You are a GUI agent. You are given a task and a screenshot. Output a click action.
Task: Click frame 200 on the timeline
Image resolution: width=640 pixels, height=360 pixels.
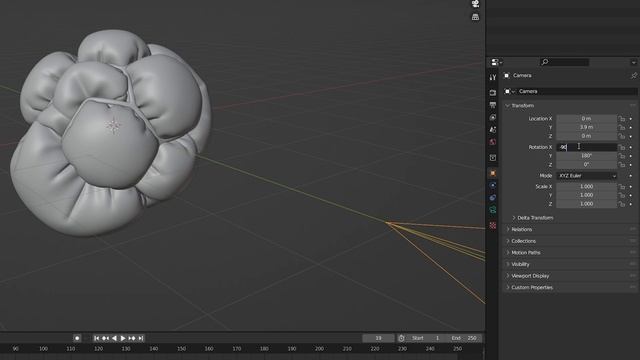coord(320,349)
